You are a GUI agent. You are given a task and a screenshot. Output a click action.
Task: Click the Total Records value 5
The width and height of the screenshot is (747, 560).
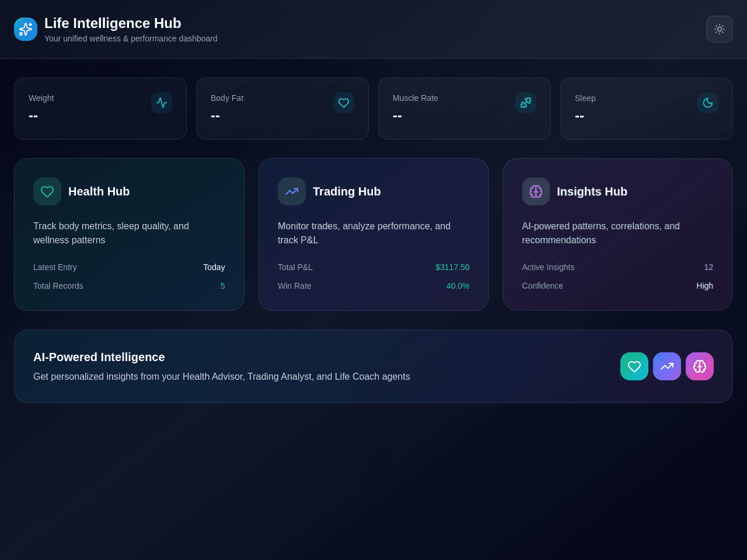tap(222, 286)
